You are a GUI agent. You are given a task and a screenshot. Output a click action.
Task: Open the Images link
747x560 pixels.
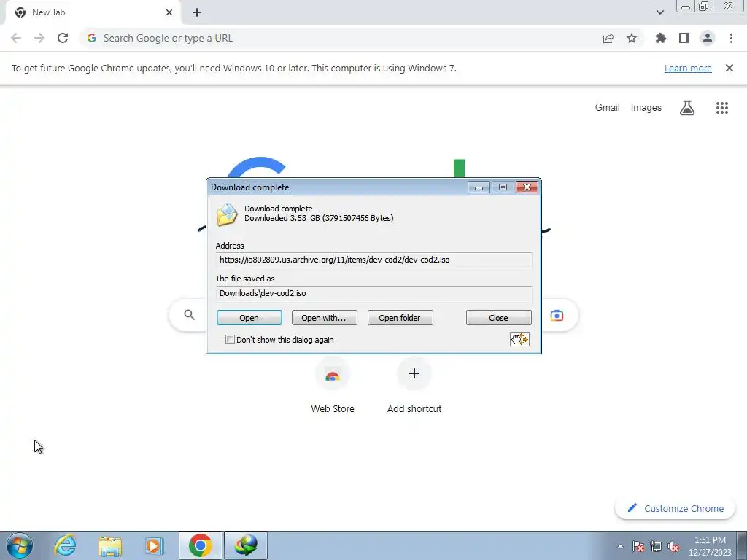[646, 108]
